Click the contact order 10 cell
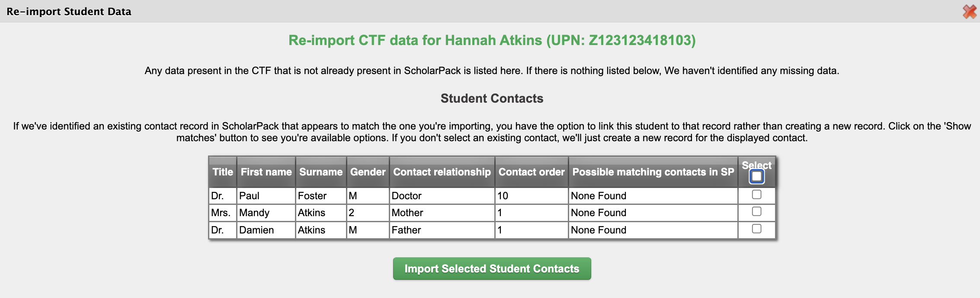The width and height of the screenshot is (980, 298). click(532, 196)
